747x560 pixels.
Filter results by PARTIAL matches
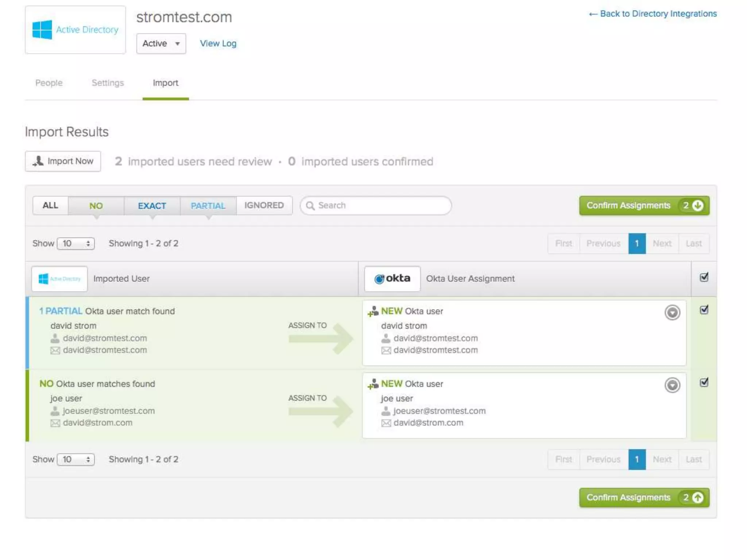[x=208, y=206]
